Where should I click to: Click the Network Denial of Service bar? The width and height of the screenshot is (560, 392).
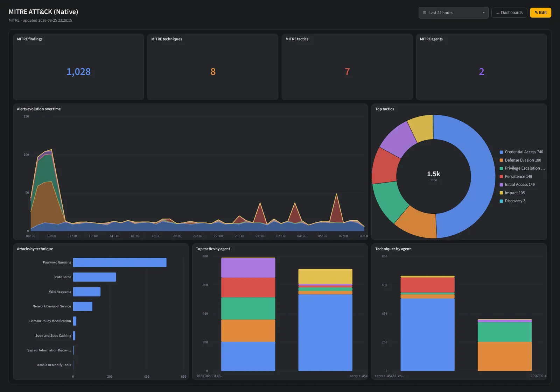pos(83,306)
